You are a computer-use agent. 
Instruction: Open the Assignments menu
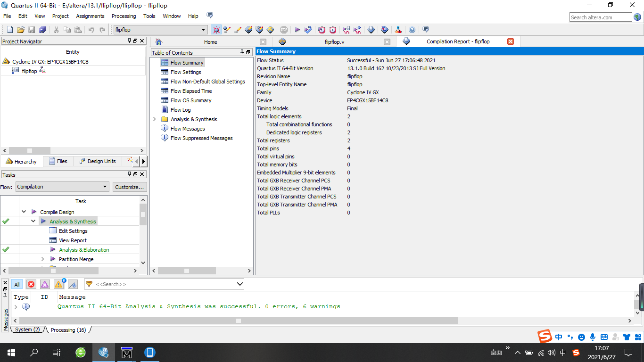90,16
